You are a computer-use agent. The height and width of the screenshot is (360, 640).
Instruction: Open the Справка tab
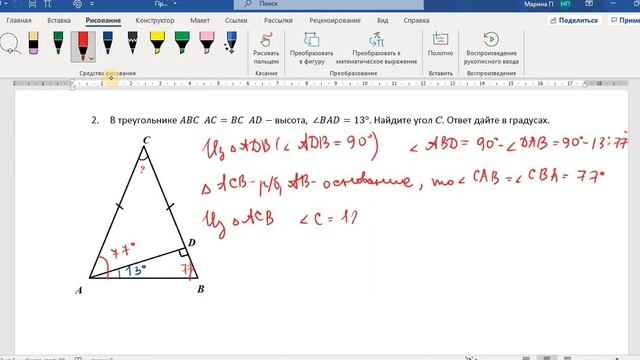[x=416, y=20]
